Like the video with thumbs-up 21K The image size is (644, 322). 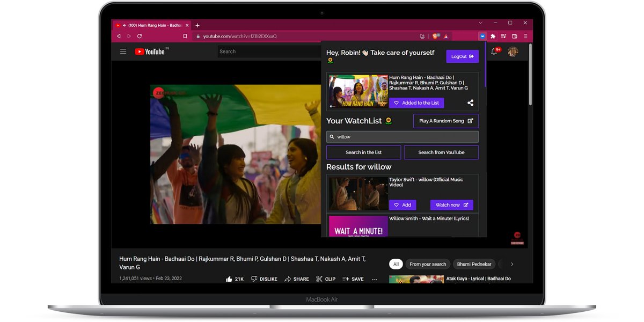[x=235, y=279]
